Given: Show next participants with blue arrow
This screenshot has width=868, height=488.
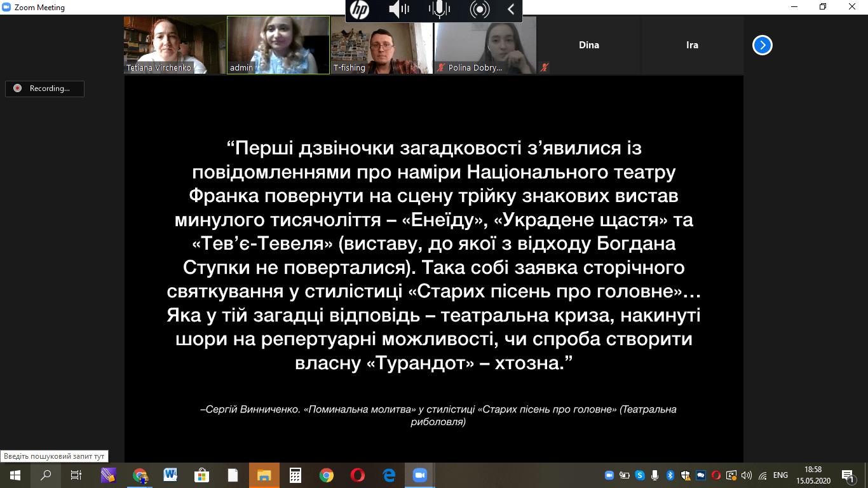Looking at the screenshot, I should click(762, 45).
